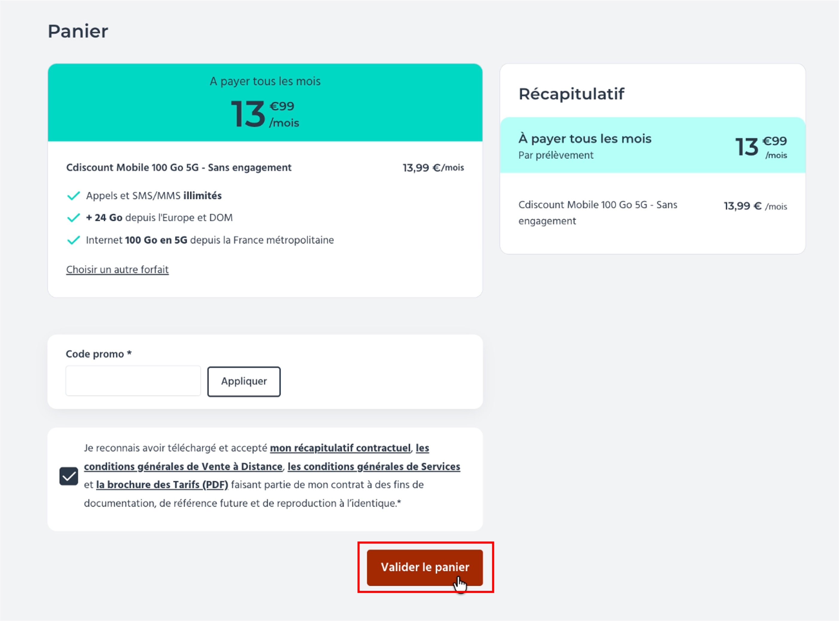
Task: Open mon récapitulatif contractuel link
Action: pos(340,448)
